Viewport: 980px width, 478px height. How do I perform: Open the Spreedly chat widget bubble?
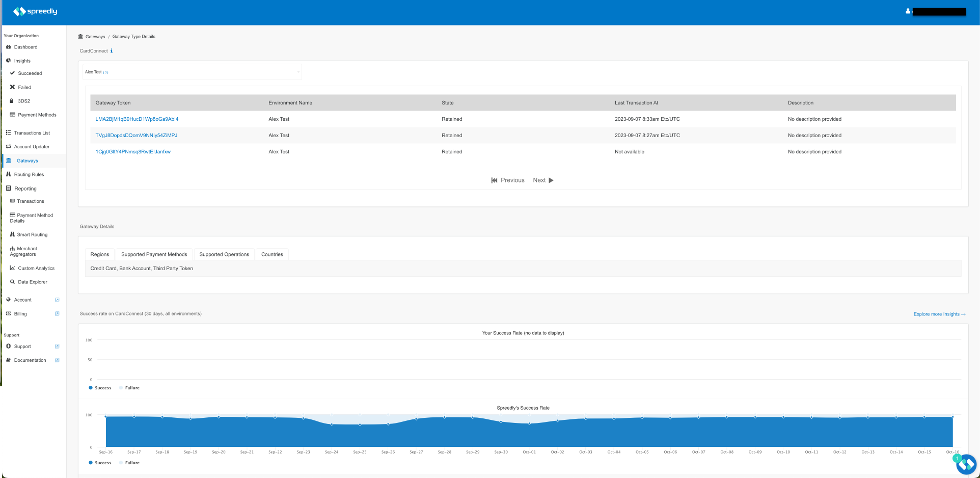coord(966,464)
